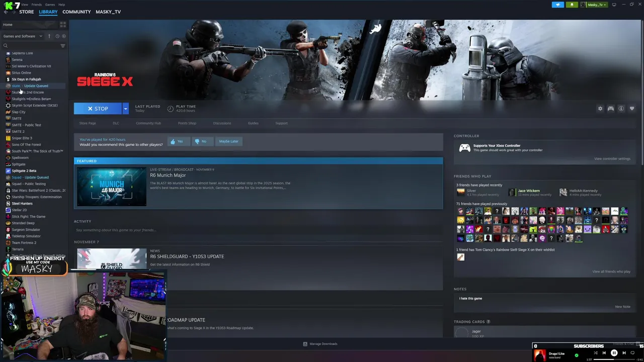
Task: Open the announcements megaphone icon
Action: click(x=558, y=5)
